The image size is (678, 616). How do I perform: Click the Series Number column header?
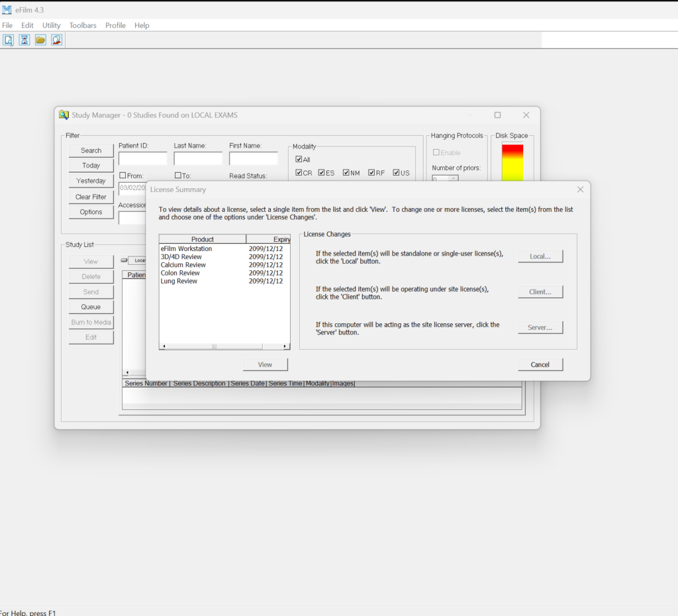146,384
